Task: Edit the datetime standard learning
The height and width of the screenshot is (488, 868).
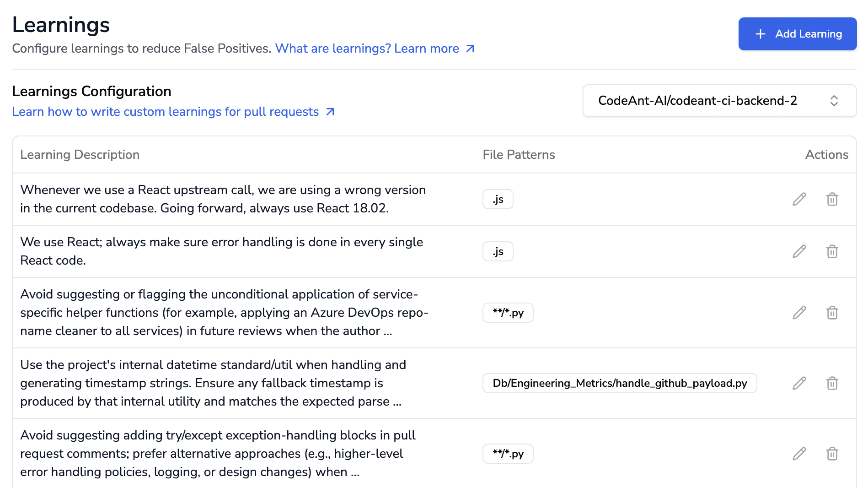Action: (799, 383)
